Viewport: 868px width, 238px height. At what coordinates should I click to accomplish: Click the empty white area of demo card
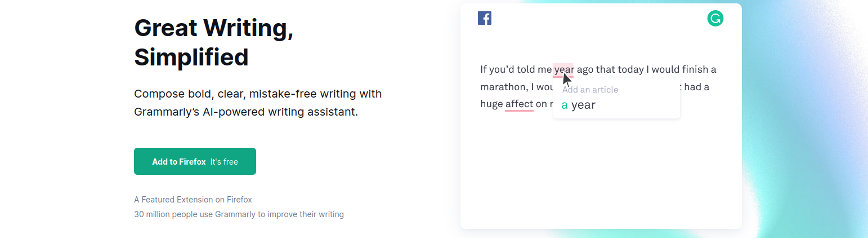point(600,175)
